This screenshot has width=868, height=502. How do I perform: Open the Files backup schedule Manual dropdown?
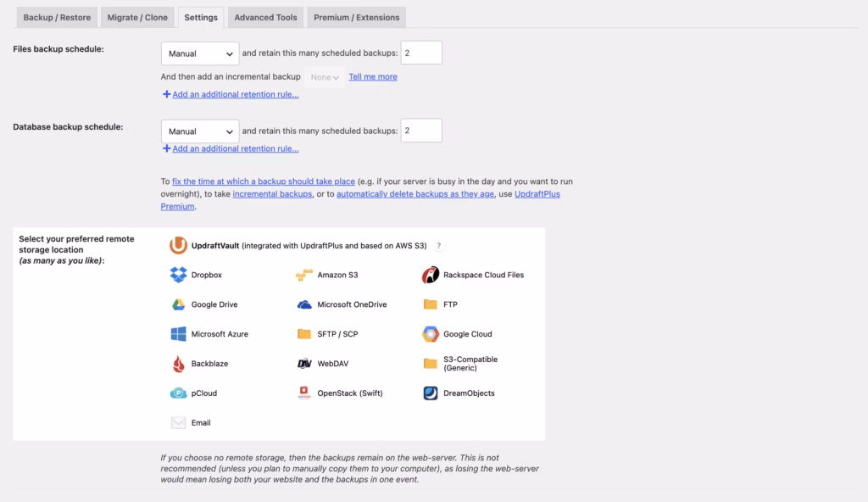point(200,53)
